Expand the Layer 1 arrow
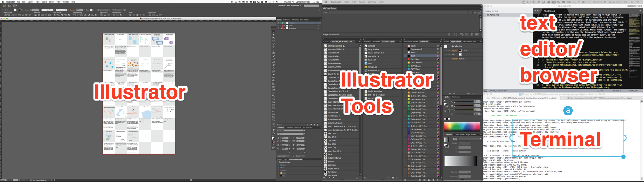Viewport: 644px width, 182px height. click(284, 26)
